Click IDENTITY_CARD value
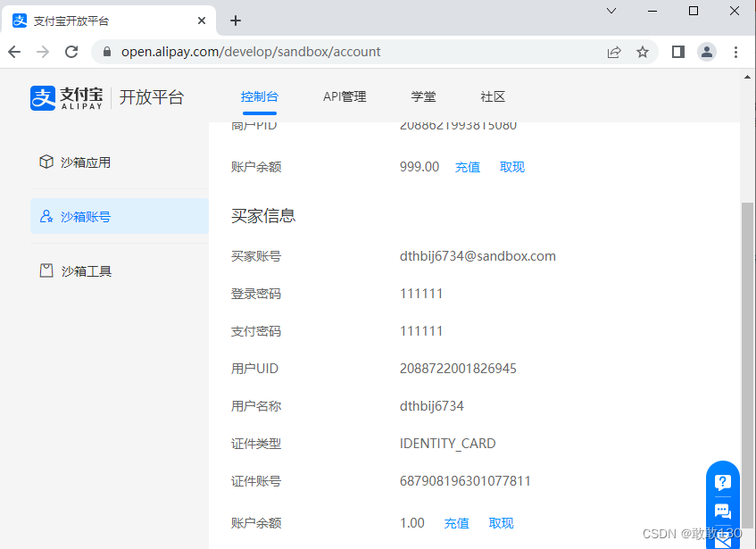The image size is (756, 549). (x=447, y=444)
